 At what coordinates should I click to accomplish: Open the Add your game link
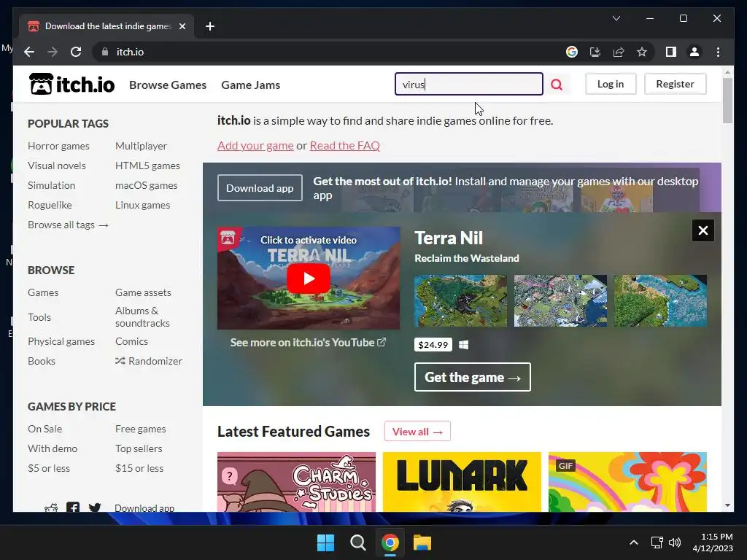255,145
